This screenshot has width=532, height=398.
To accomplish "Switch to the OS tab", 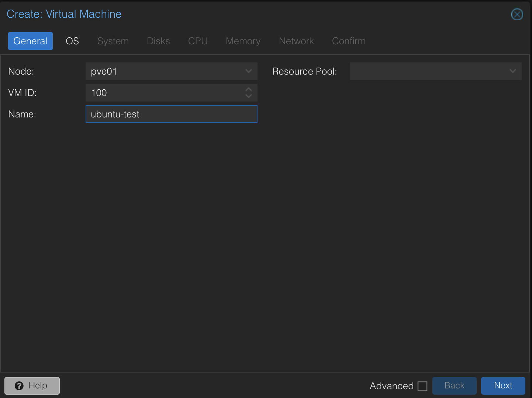I will pos(72,41).
